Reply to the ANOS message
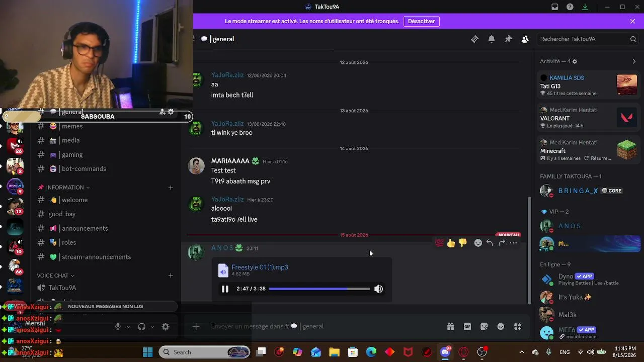Viewport: 644px width, 362px height. 490,243
